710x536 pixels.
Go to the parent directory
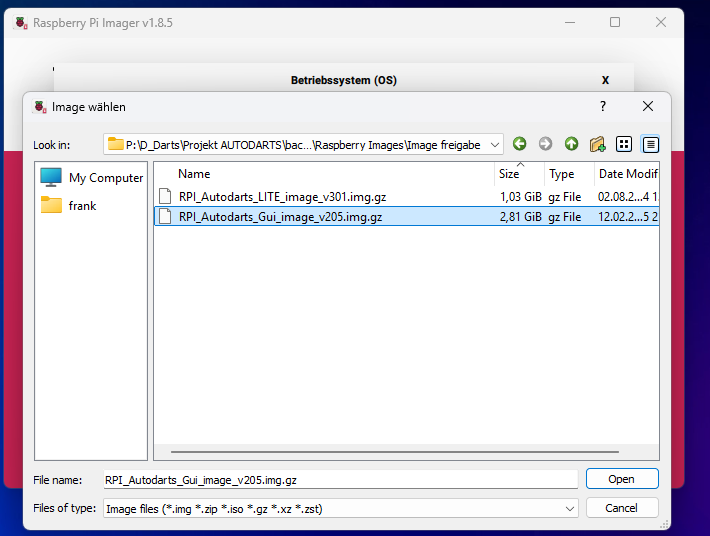571,144
